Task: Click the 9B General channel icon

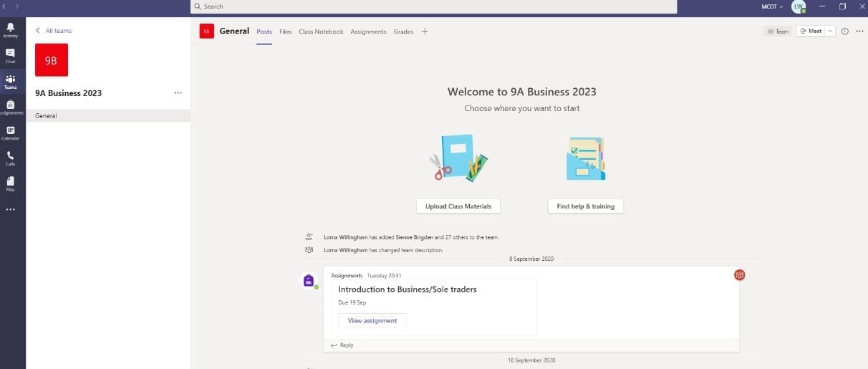Action: (207, 32)
